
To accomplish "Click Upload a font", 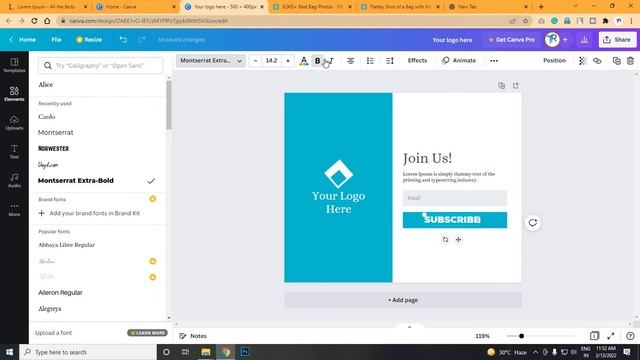I will click(53, 333).
